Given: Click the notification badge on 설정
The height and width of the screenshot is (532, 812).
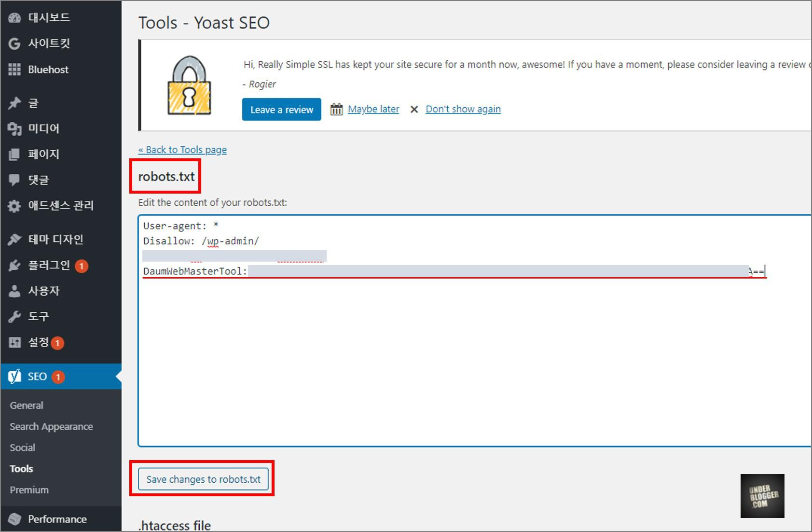Looking at the screenshot, I should [x=57, y=343].
